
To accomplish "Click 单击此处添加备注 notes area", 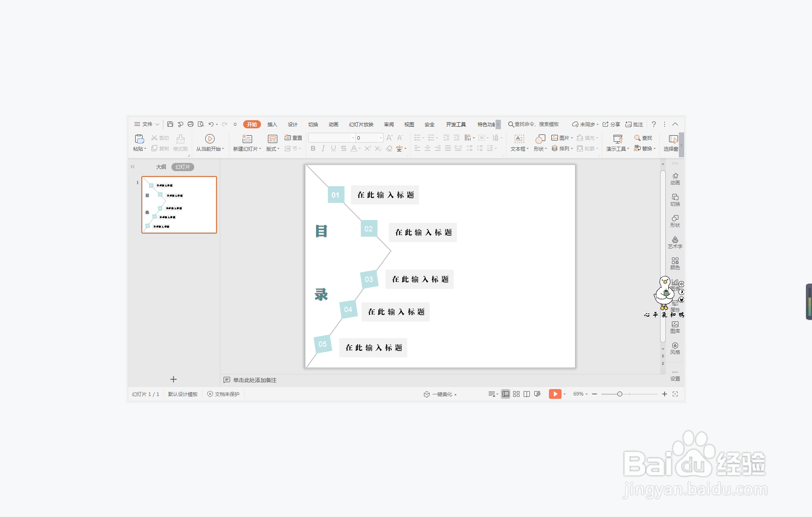I will point(255,380).
